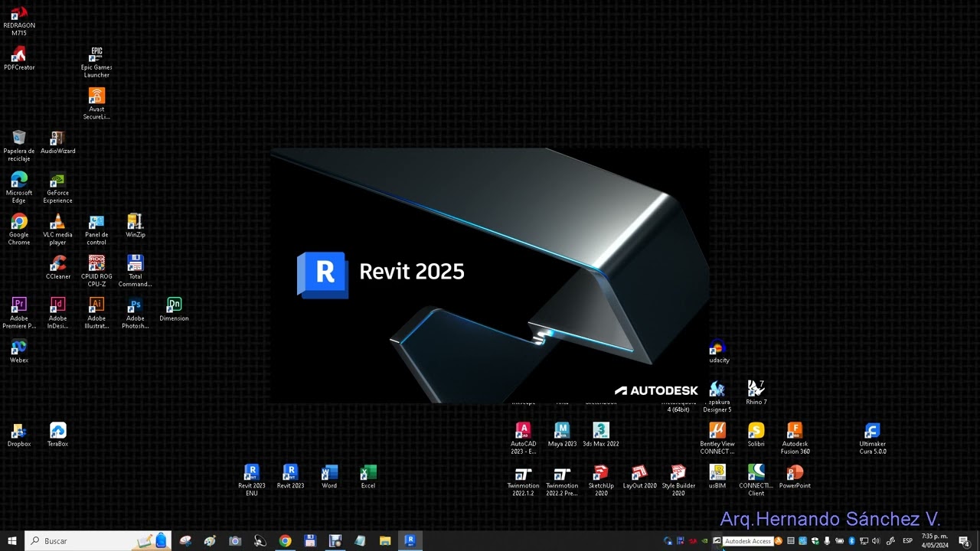The image size is (980, 551).
Task: Select AutoCAD 2023 desktop icon
Action: 524,439
